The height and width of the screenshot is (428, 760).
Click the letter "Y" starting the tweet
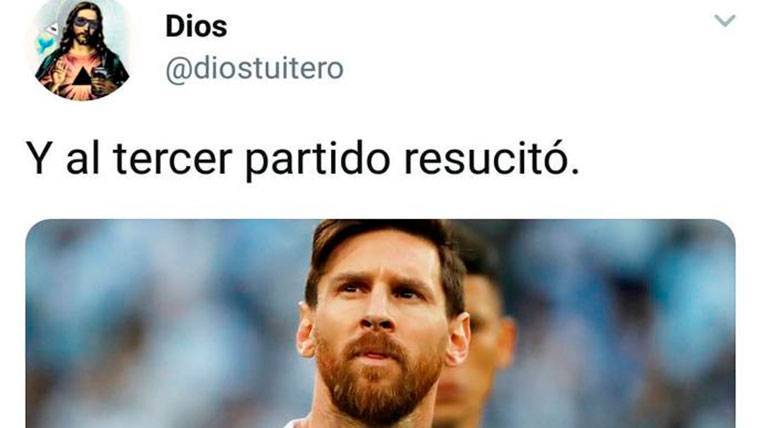(x=37, y=158)
